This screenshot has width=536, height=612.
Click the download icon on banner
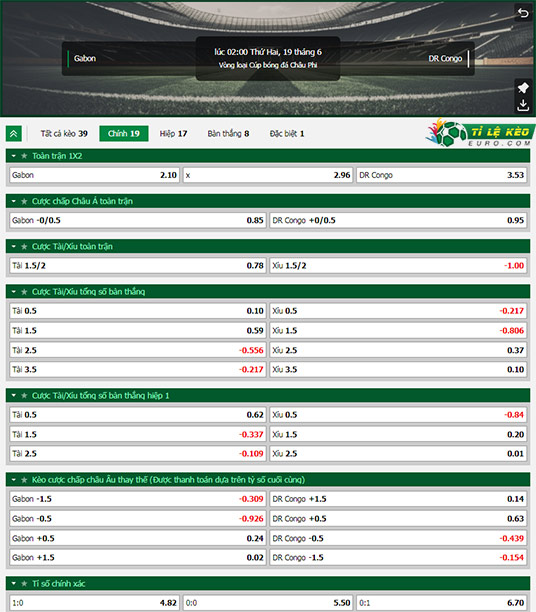pyautogui.click(x=523, y=105)
